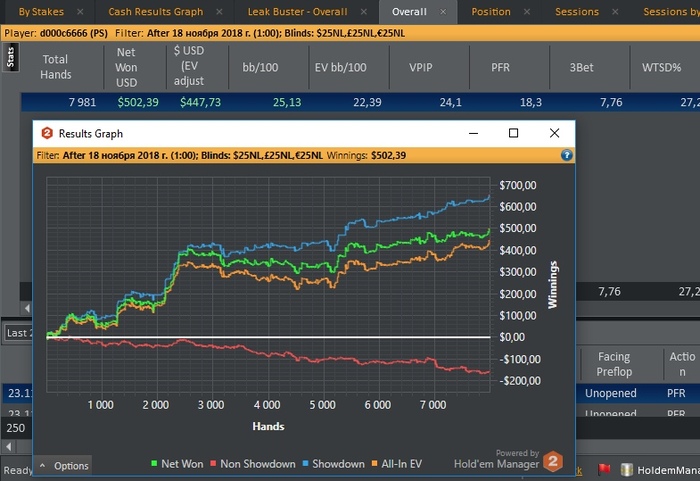
Task: Click the left scroll arrow under the stats grid
Action: click(x=27, y=308)
